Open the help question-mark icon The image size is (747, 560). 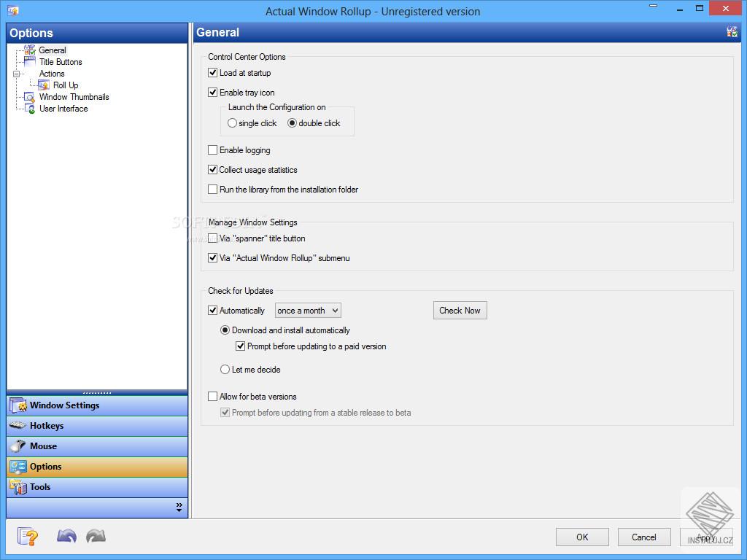click(x=28, y=537)
